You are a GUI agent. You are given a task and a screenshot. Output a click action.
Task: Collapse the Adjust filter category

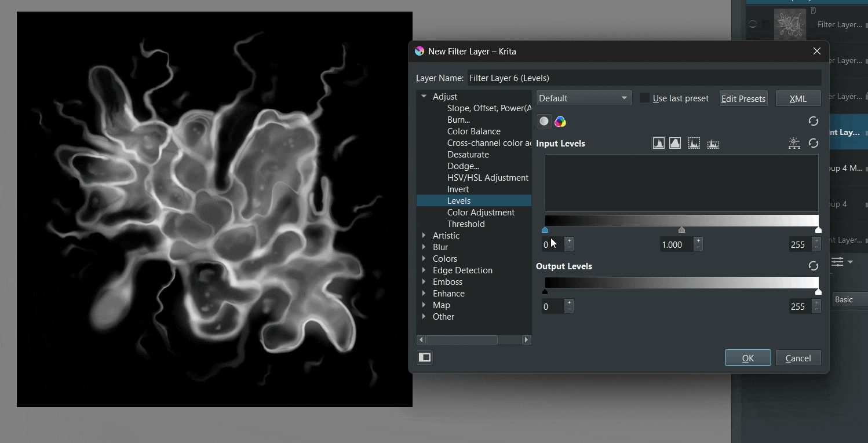click(424, 97)
